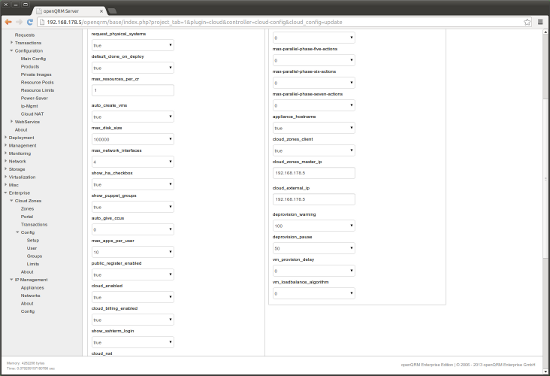The image size is (550, 376).
Task: Open the browser menu icon
Action: click(541, 22)
